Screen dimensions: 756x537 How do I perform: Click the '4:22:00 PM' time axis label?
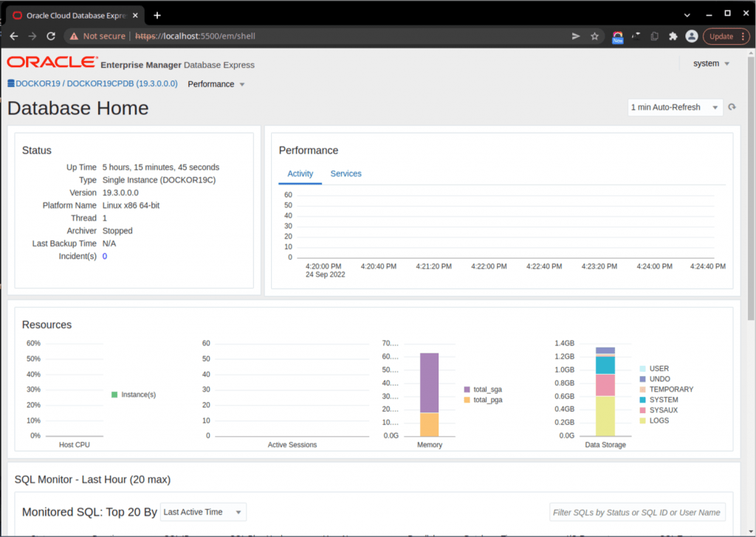(489, 266)
